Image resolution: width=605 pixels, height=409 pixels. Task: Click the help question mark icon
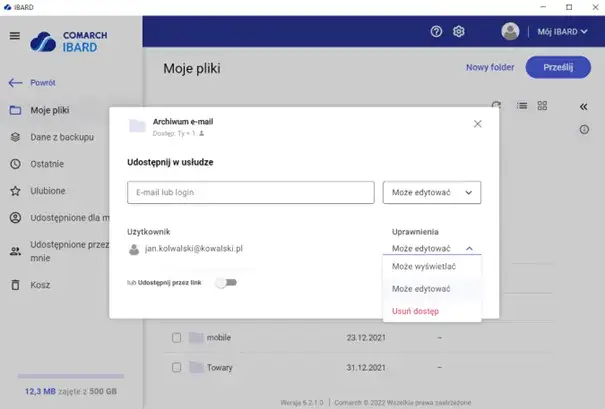pyautogui.click(x=436, y=32)
